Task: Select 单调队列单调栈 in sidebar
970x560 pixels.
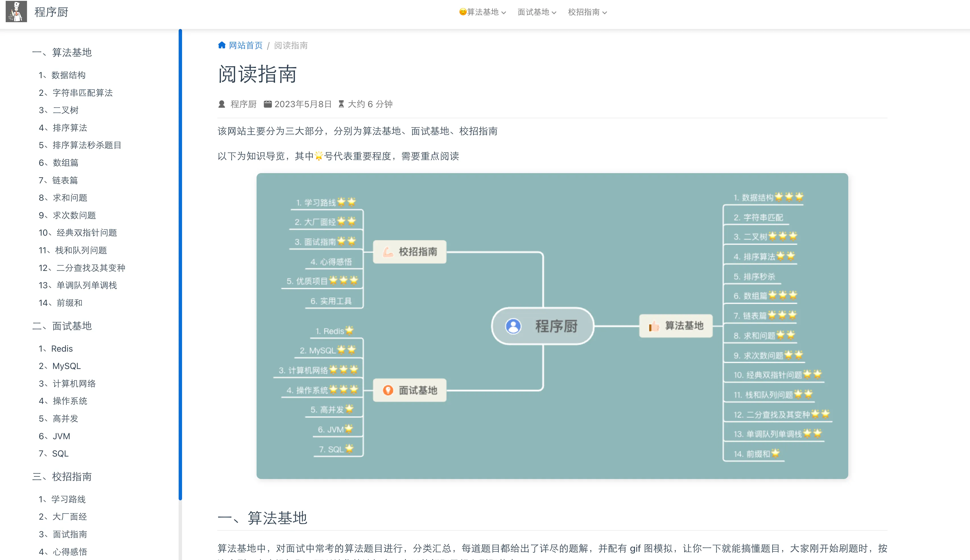Action: tap(78, 285)
